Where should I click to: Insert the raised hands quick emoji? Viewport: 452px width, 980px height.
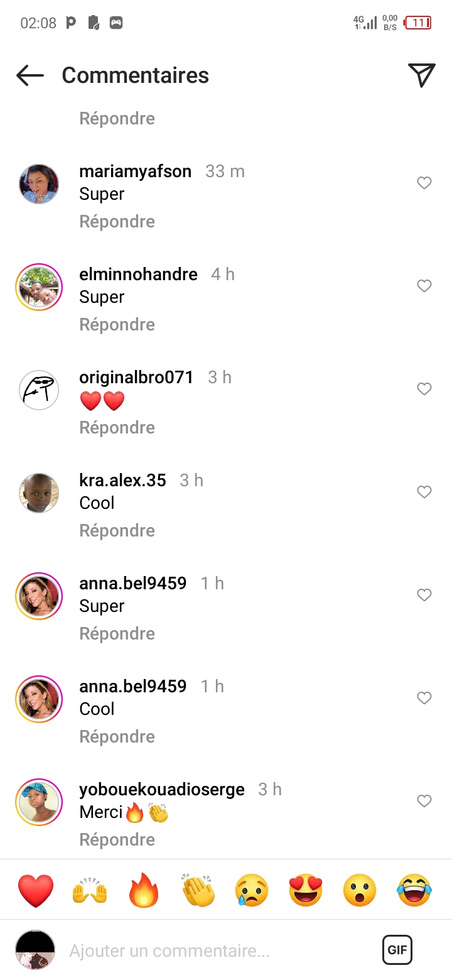pyautogui.click(x=90, y=890)
